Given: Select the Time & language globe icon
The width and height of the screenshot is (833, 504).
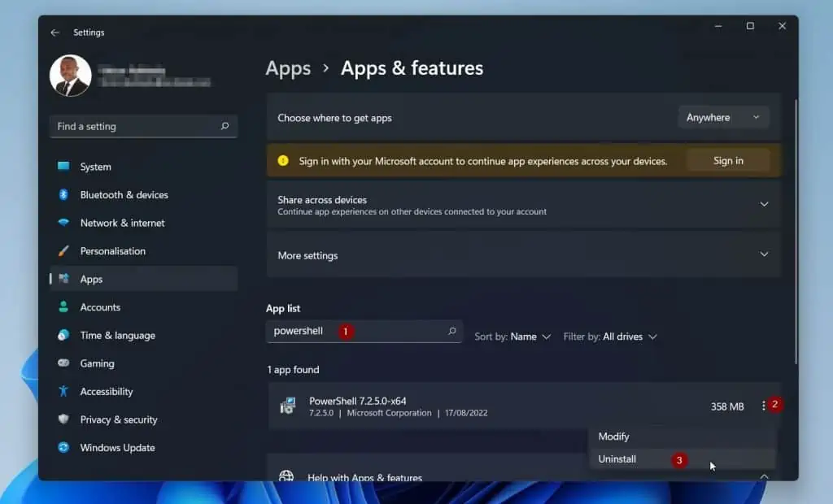Looking at the screenshot, I should pos(63,335).
